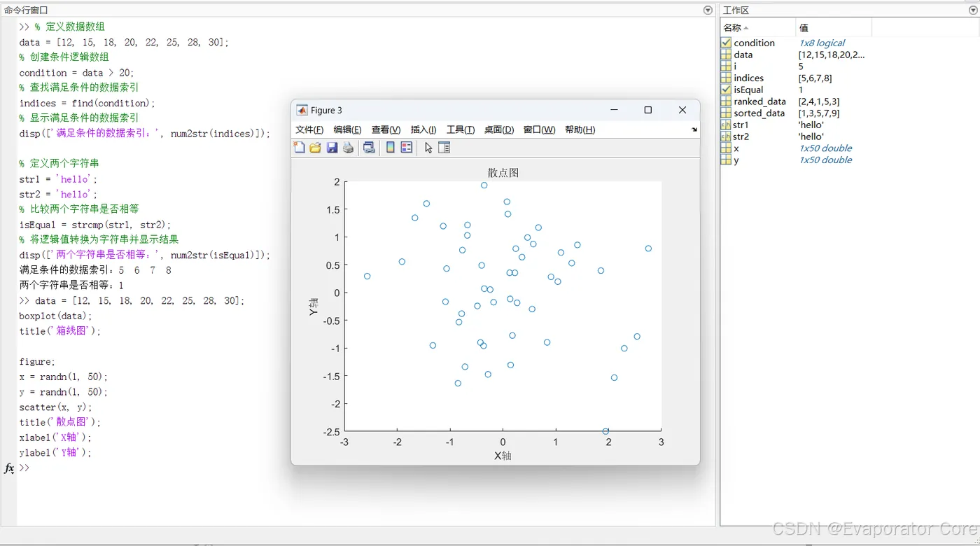This screenshot has height=546, width=980.
Task: Click the 'indices = find(condition);' line
Action: [87, 103]
